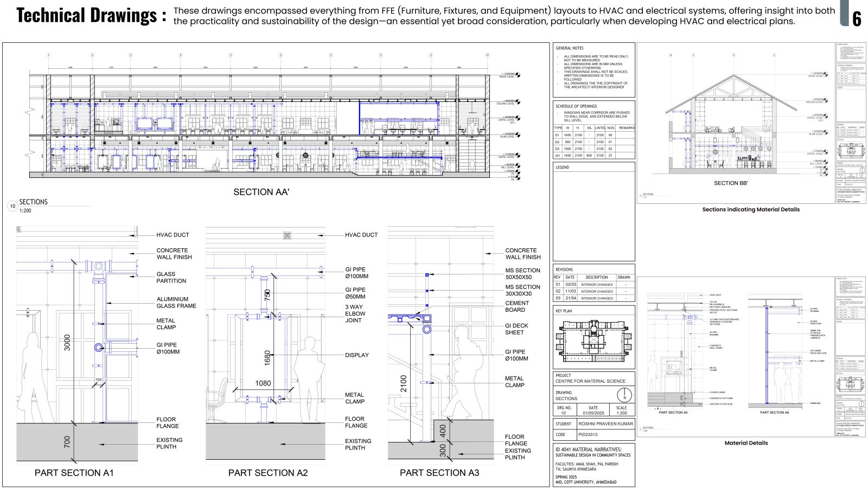The width and height of the screenshot is (868, 488).
Task: Click the "3 WAY ELBOW JOINT" label
Action: point(355,313)
